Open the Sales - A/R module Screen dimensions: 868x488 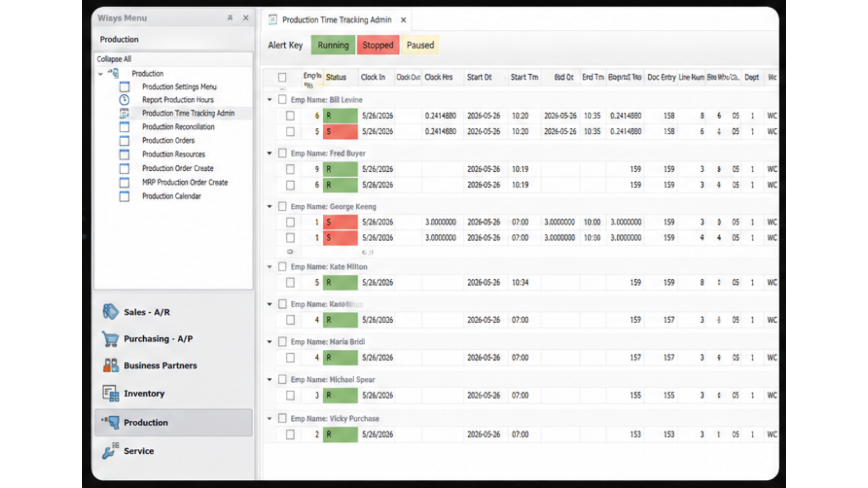tap(147, 312)
